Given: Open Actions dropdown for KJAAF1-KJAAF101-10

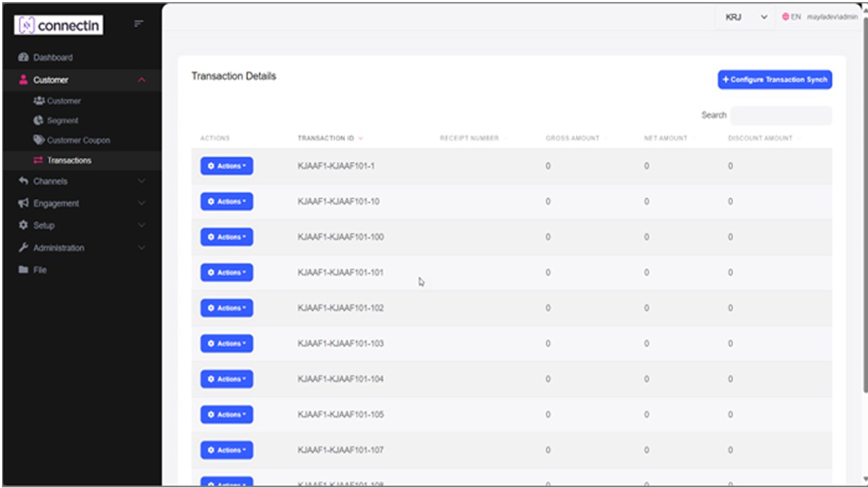Looking at the screenshot, I should (x=226, y=201).
